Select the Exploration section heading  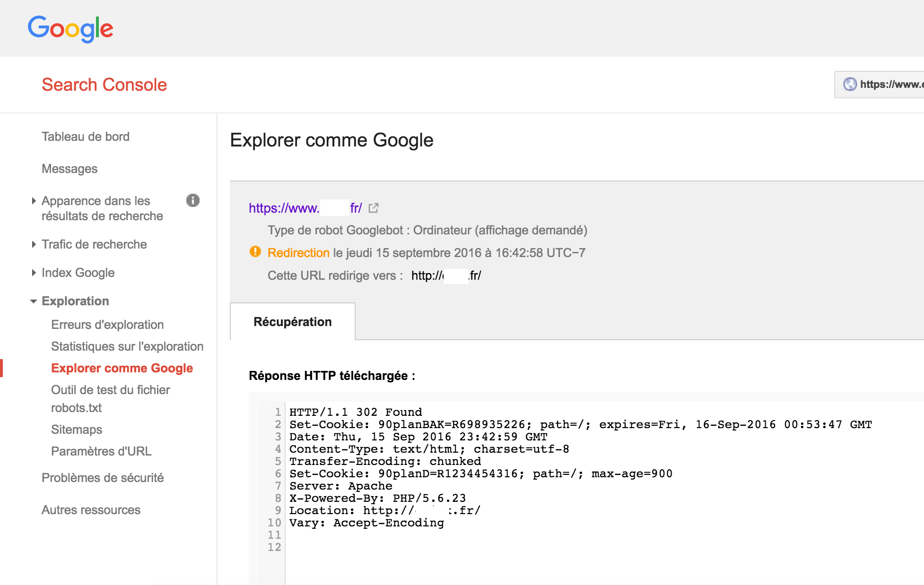[75, 301]
